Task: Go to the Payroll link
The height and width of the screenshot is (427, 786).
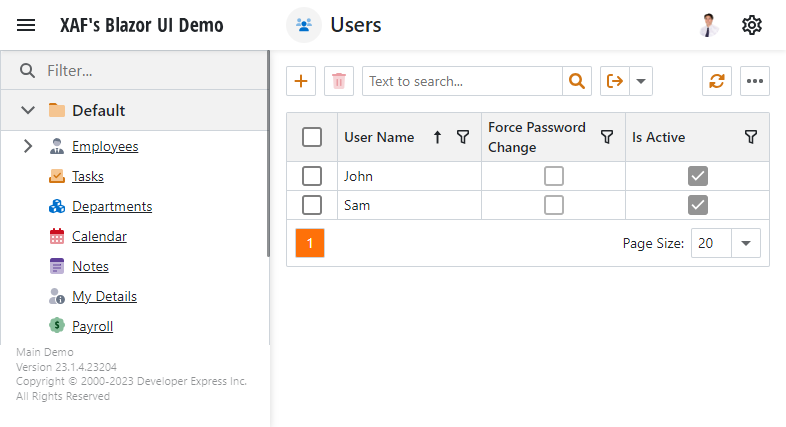Action: pos(92,326)
